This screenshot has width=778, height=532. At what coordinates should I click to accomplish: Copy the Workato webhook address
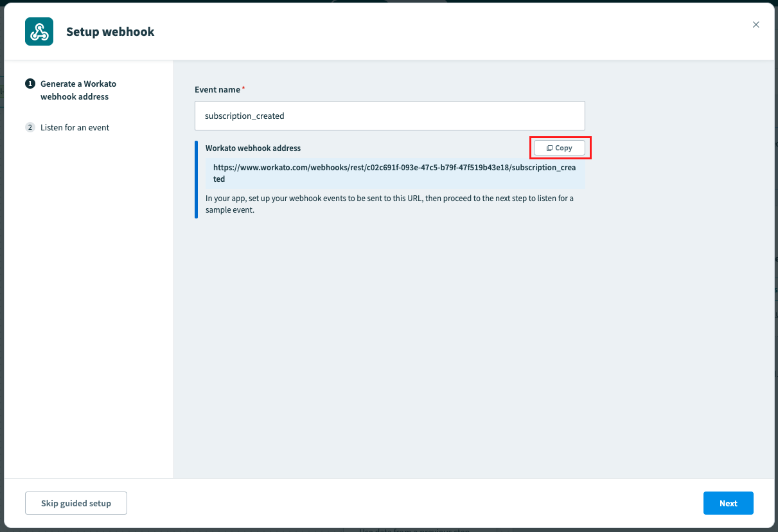click(560, 148)
